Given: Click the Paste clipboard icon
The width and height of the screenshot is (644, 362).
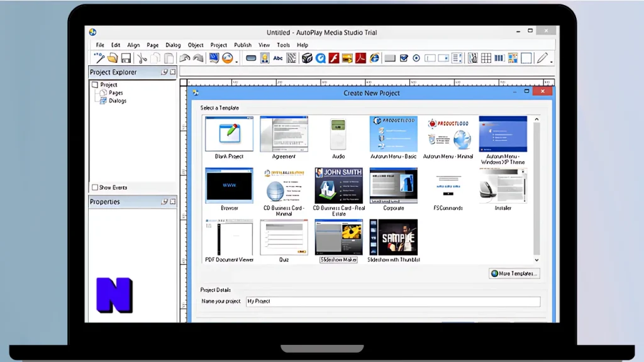Looking at the screenshot, I should tap(169, 58).
